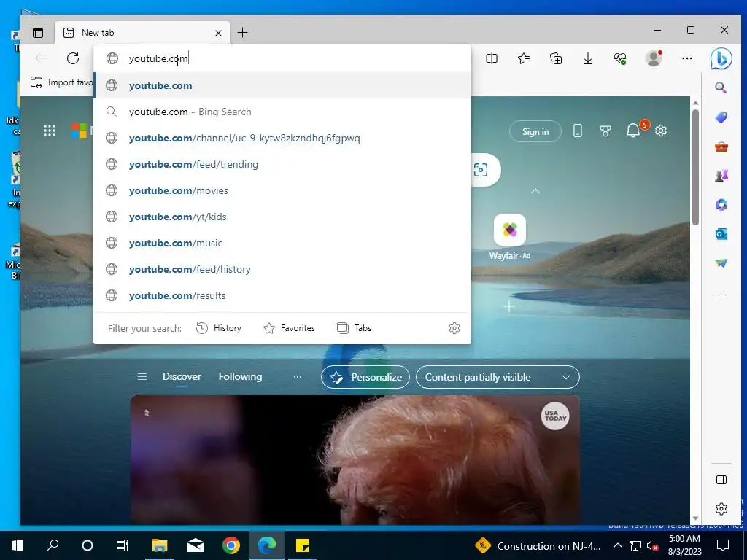
Task: Open Chrome from the taskbar
Action: pyautogui.click(x=231, y=545)
